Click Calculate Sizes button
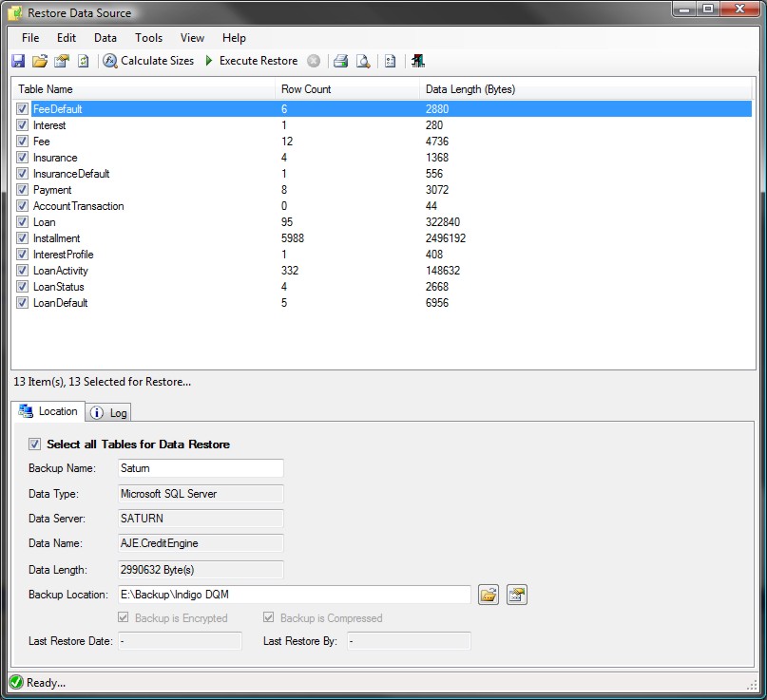Image resolution: width=767 pixels, height=700 pixels. (148, 61)
